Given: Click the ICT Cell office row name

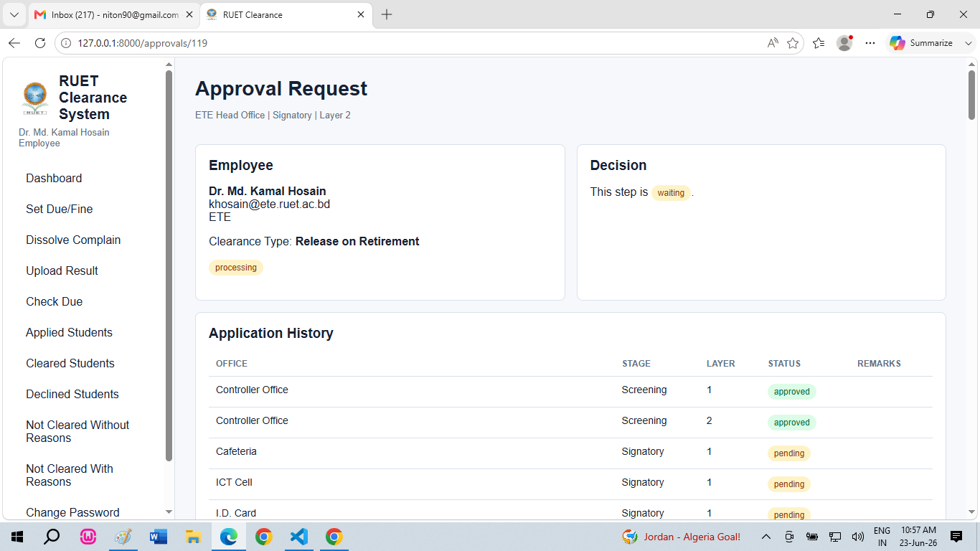Looking at the screenshot, I should [x=234, y=482].
